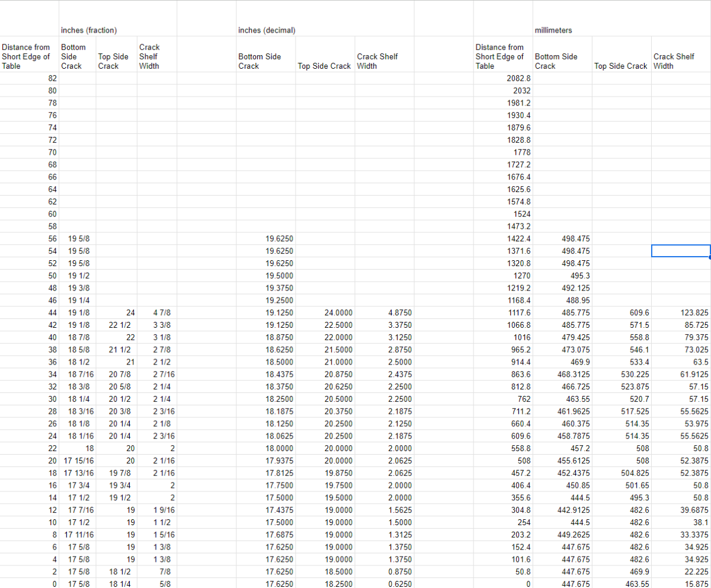Screen dimensions: 711x588
Task: Select the millimeter cell 22.225
Action: click(681, 571)
